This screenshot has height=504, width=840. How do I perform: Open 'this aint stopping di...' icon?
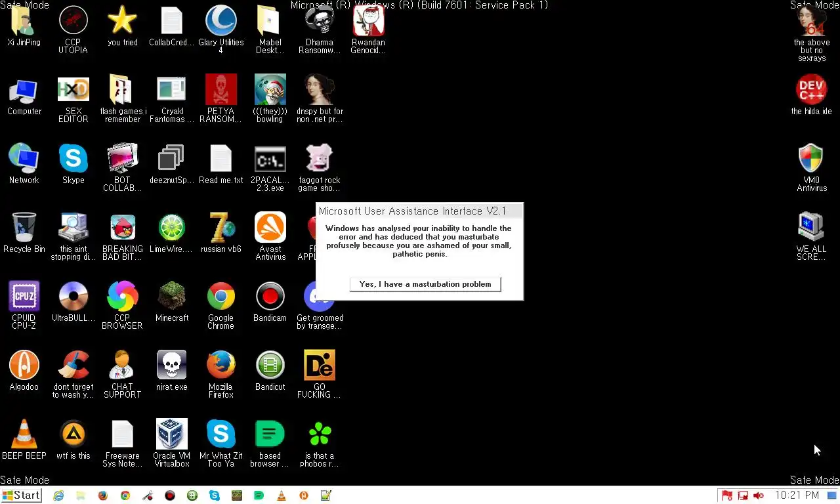pyautogui.click(x=73, y=236)
